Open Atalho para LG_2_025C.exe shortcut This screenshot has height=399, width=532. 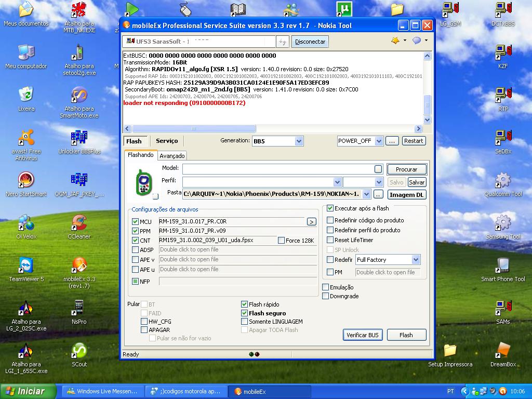point(26,315)
